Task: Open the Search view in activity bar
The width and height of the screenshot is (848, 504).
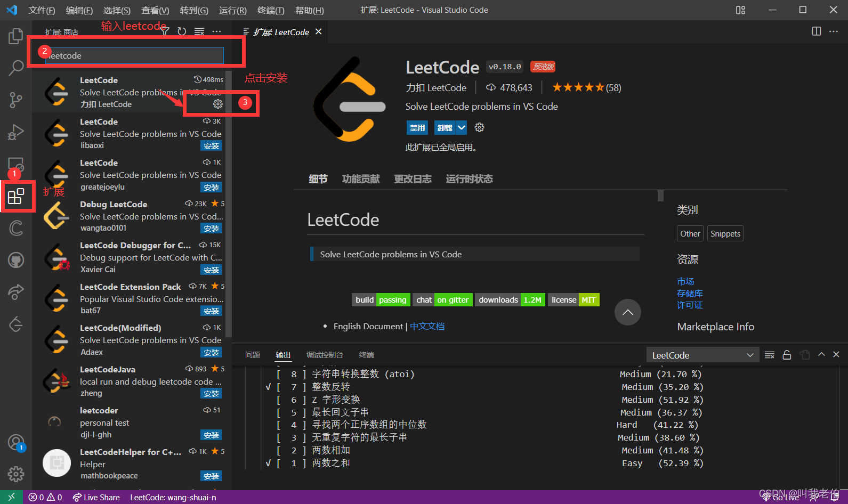Action: pos(16,68)
